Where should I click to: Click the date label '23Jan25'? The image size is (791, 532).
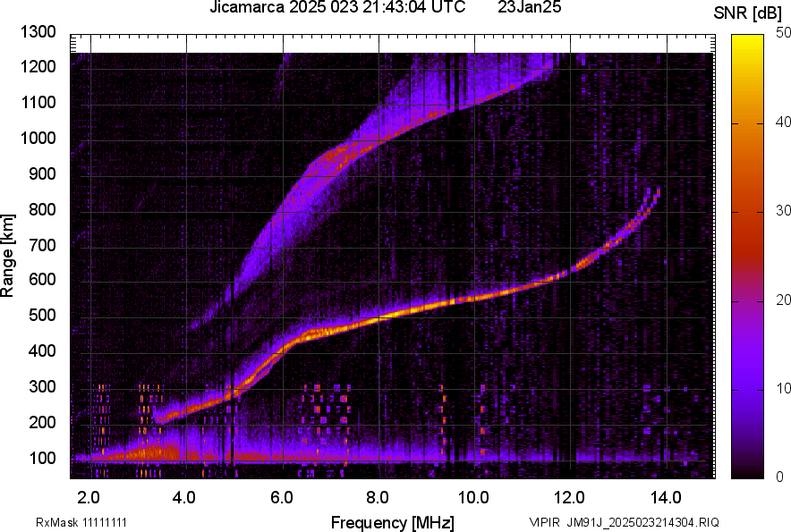coord(530,7)
